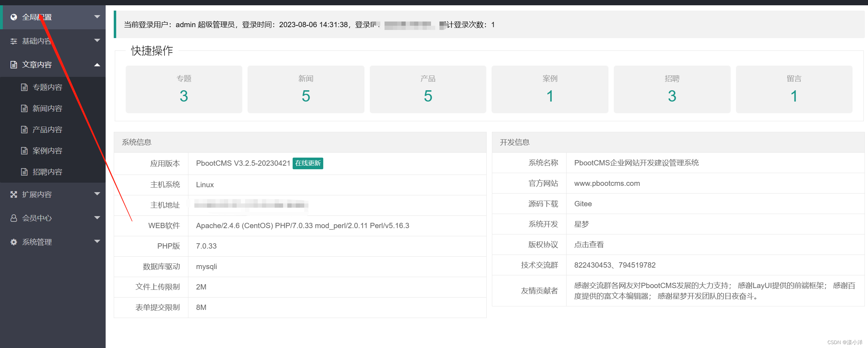Screen dimensions: 868x348
Task: Click the 新闻 quick action card
Action: tap(306, 89)
